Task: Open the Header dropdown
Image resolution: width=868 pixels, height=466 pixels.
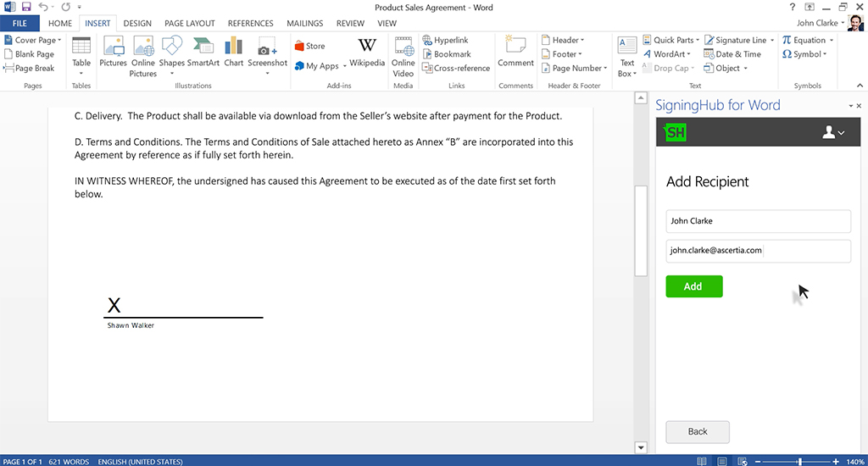Action: pos(582,40)
